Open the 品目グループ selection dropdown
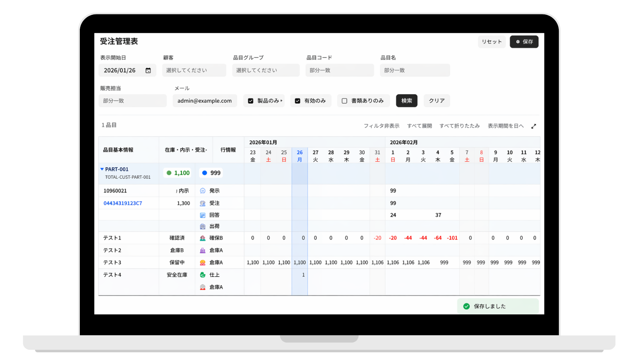The image size is (644, 362). pos(266,70)
